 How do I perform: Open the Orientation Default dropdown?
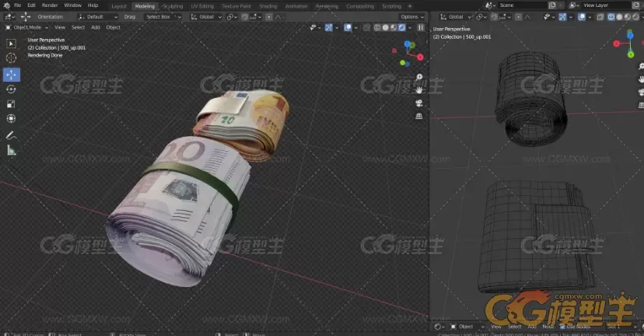click(97, 17)
